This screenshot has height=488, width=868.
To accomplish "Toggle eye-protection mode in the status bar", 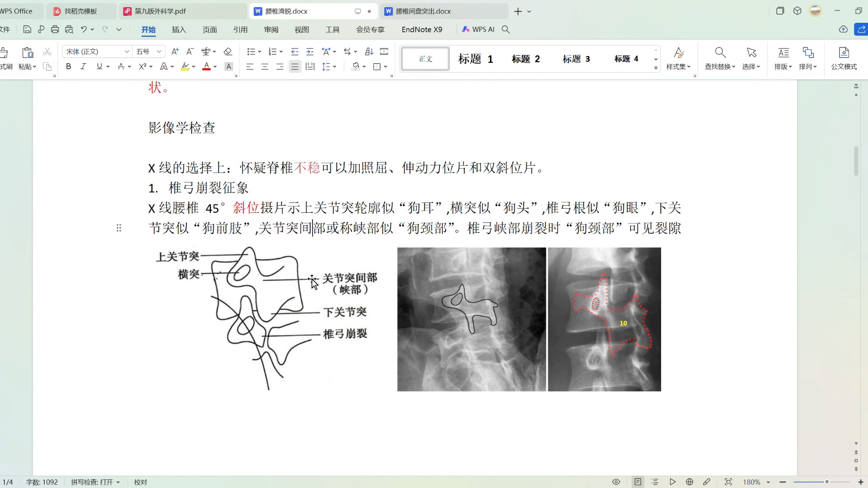I will pos(615,482).
